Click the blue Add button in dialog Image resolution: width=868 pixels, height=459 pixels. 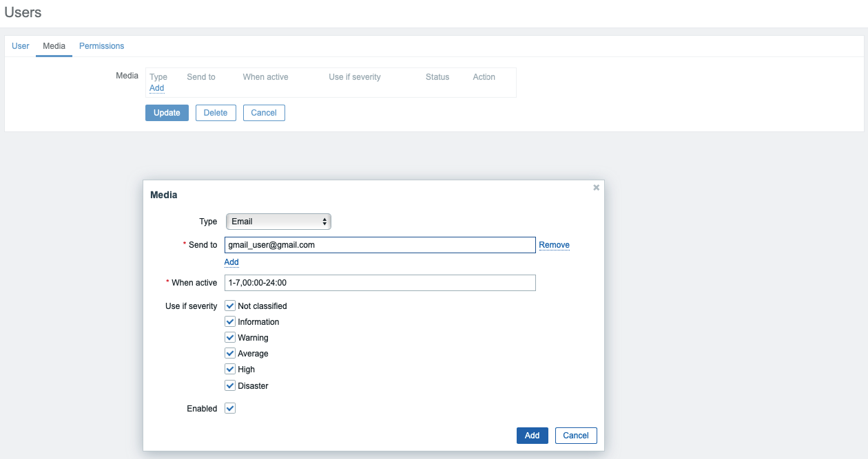(532, 436)
